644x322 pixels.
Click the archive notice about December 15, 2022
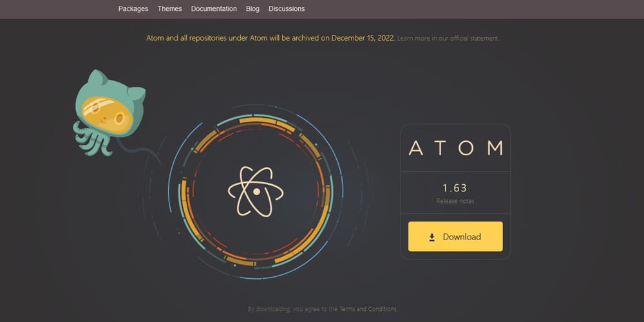pos(270,38)
